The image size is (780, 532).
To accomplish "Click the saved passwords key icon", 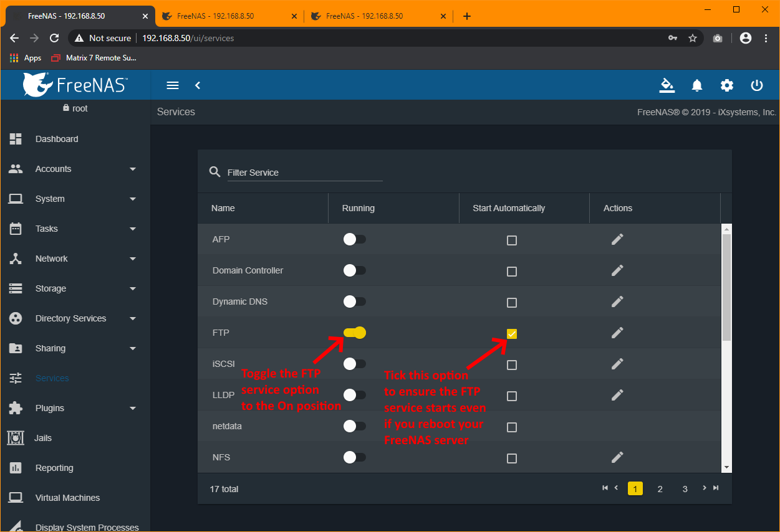I will 673,38.
